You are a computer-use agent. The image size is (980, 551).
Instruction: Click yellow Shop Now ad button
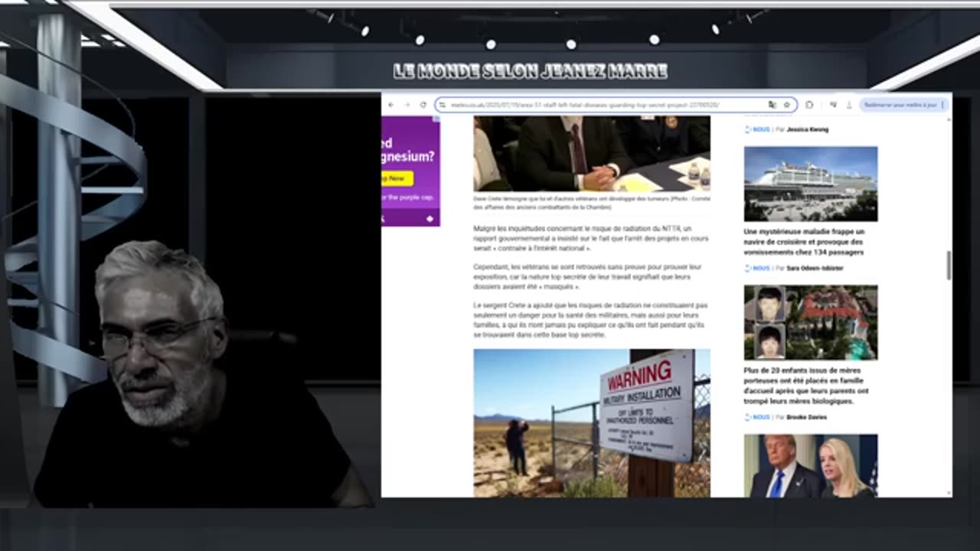click(x=396, y=178)
